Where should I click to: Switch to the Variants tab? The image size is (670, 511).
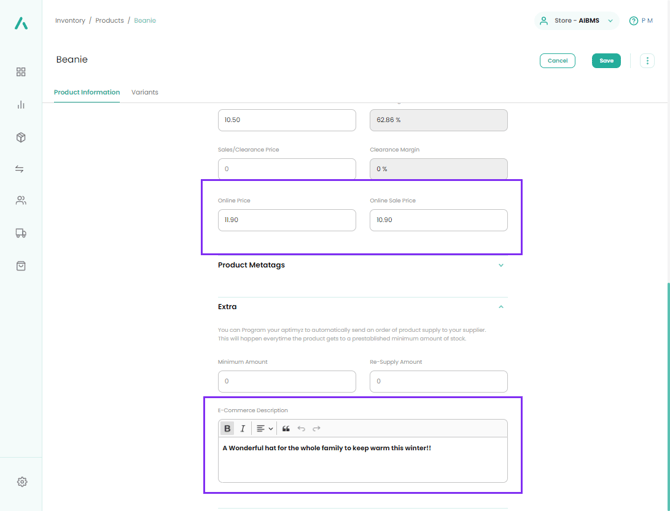[145, 92]
